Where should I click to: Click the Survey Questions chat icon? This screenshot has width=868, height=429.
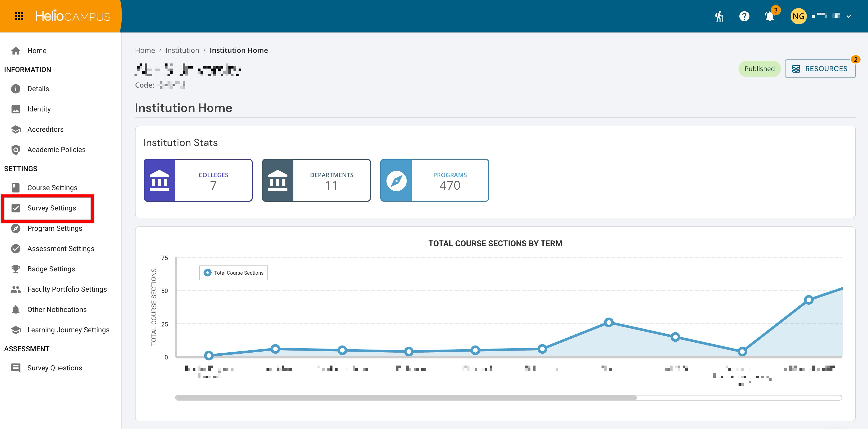click(15, 368)
